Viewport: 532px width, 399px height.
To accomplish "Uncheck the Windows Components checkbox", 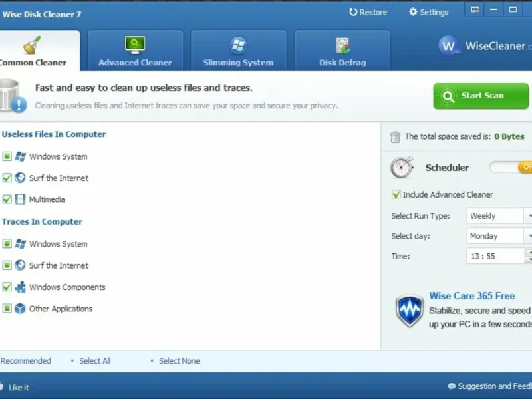I will click(x=7, y=287).
